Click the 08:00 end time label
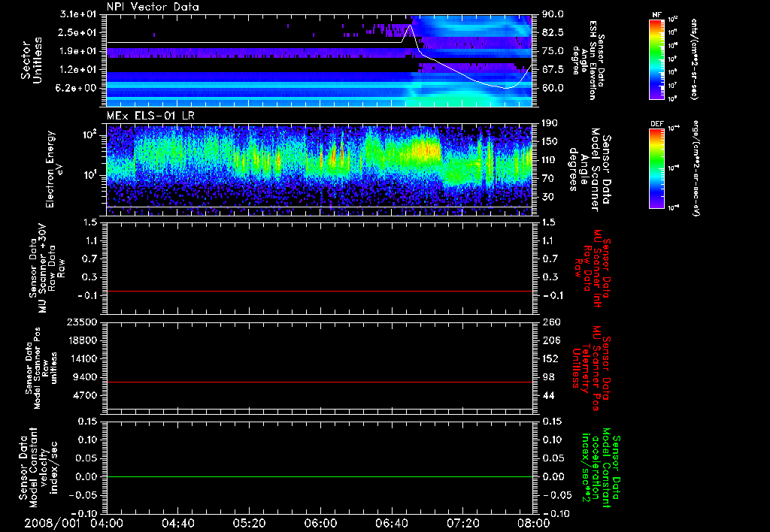770x532 pixels. tap(532, 523)
